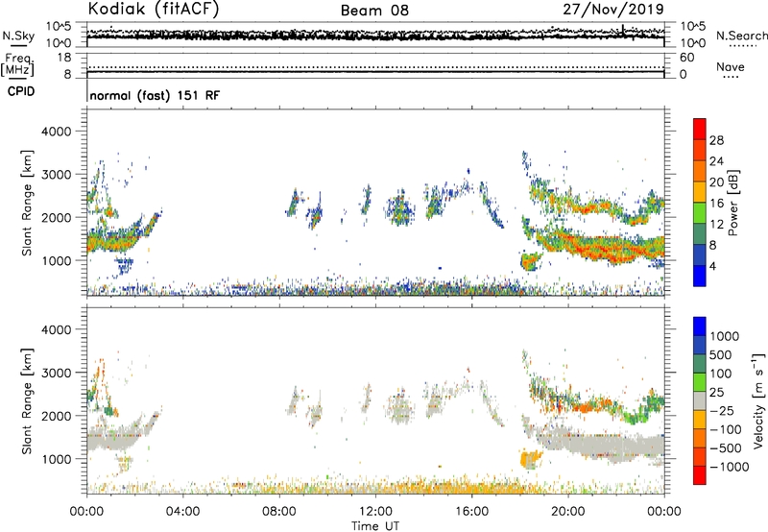Viewport: 768px width, 532px height.
Task: Click the blue bottom segment of Power colorbar
Action: coord(700,276)
